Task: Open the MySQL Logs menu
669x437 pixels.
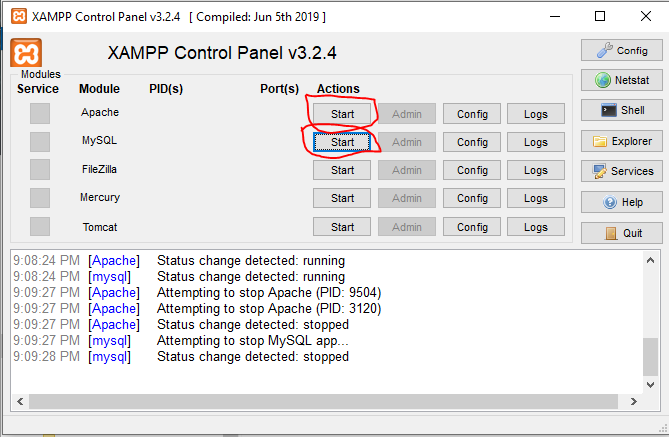Action: click(536, 142)
